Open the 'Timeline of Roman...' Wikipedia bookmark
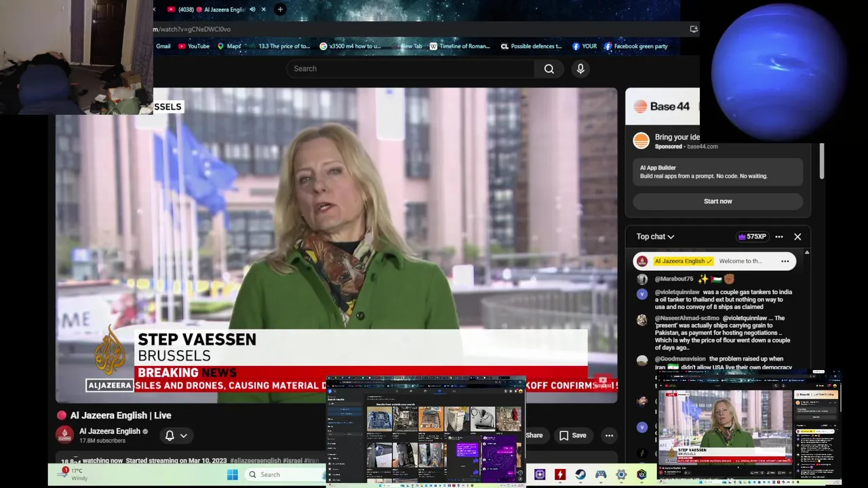The image size is (868, 488). coord(460,46)
